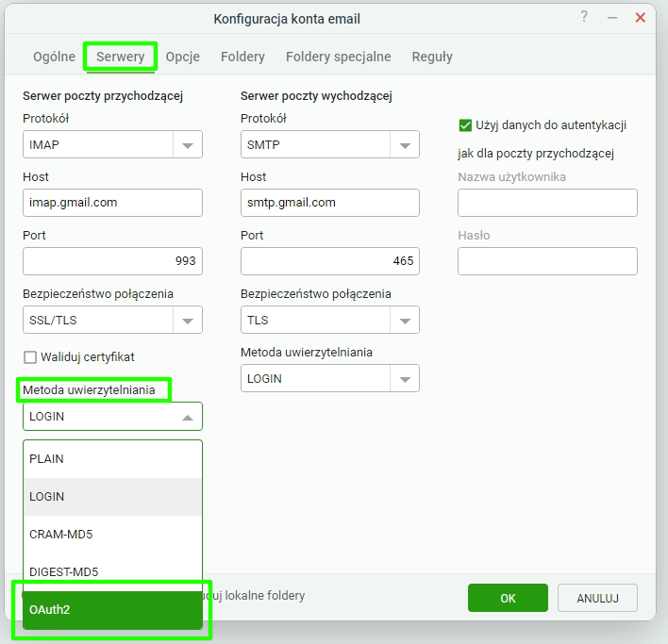
Task: Click the smtp.gmail.com host field
Action: (329, 203)
